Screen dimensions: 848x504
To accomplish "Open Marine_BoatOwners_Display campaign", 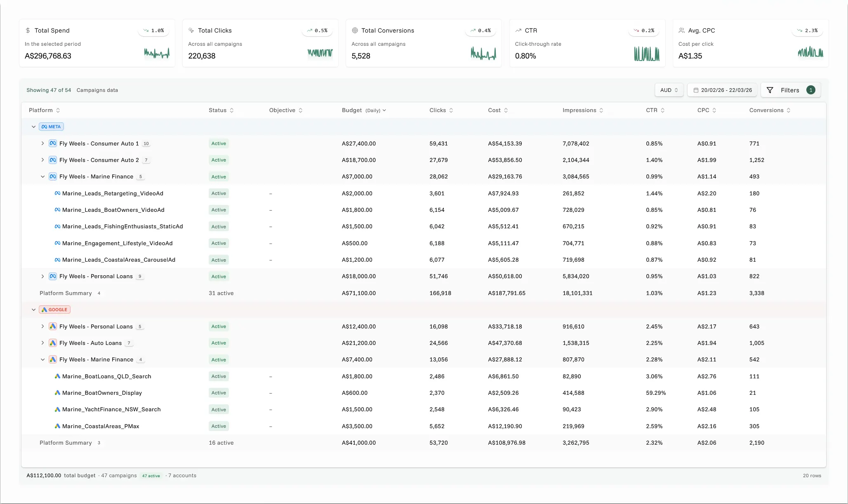I will 102,393.
